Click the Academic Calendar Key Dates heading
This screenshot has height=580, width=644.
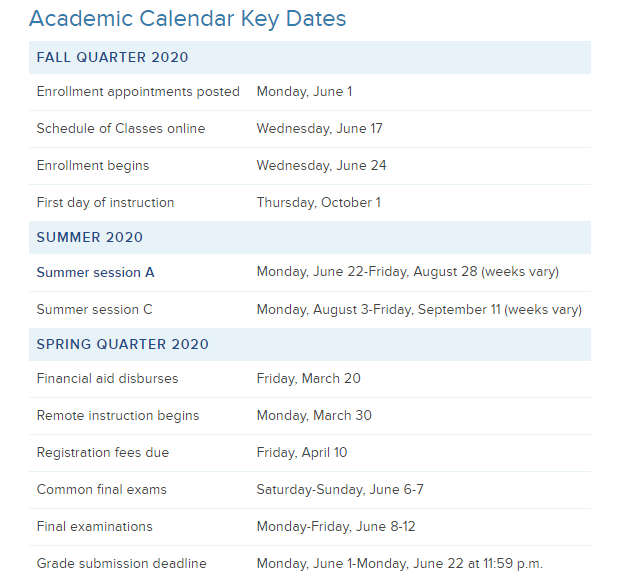coord(188,18)
